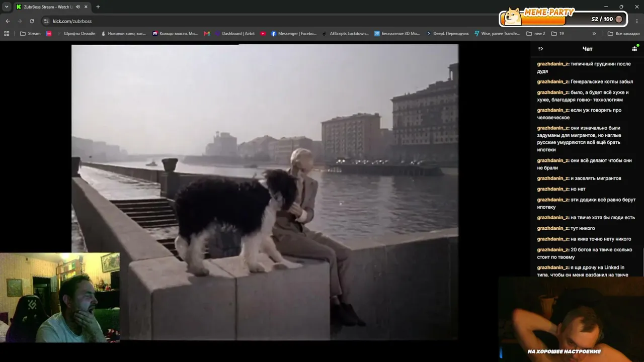
Task: Select message 'если уж говорить про человеческое'
Action: point(579,114)
